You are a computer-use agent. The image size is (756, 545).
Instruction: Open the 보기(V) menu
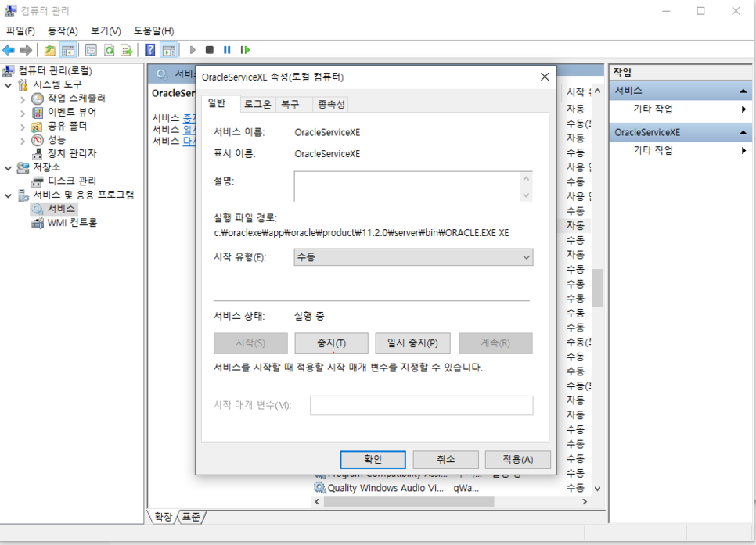tap(106, 31)
